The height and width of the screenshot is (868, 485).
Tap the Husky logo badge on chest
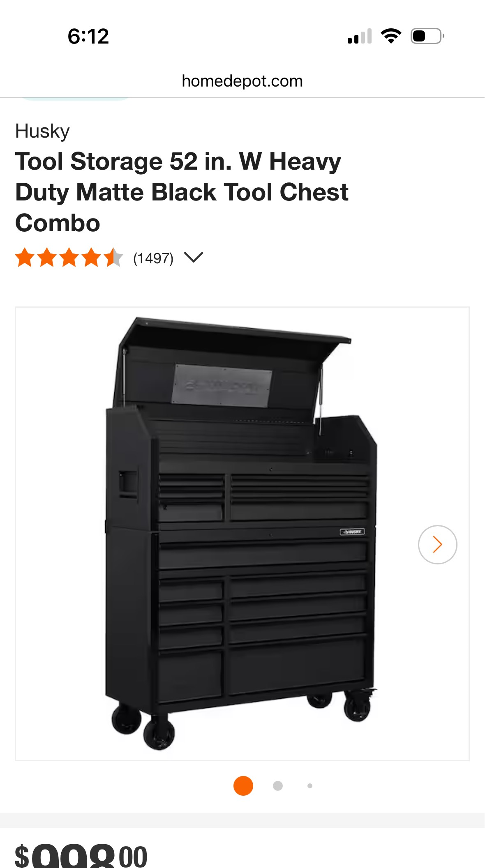tap(352, 532)
